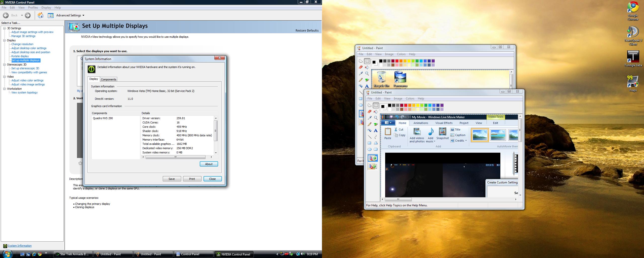Pick the Text tool in the front Paint window
644x258 pixels.
[376, 131]
